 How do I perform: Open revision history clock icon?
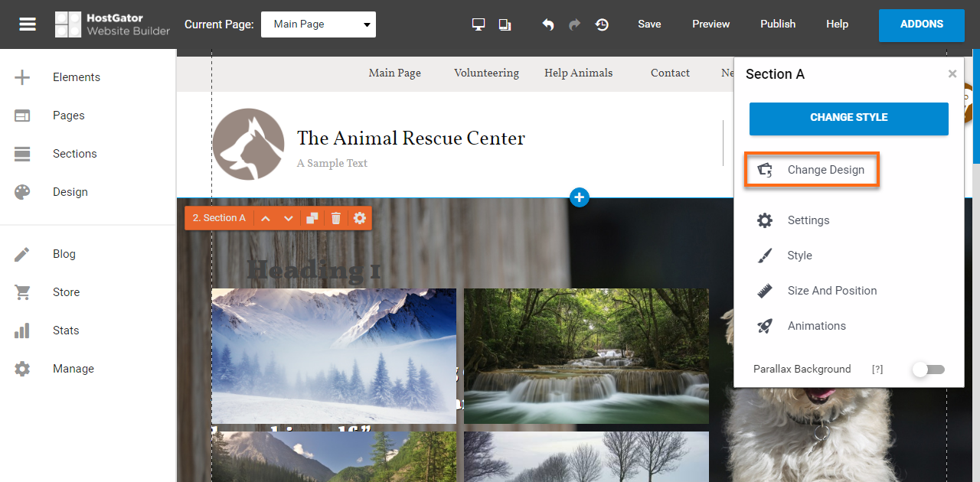point(603,24)
